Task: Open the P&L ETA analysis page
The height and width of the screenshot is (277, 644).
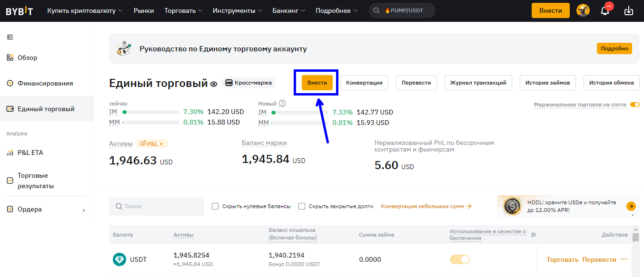Action: pos(32,153)
